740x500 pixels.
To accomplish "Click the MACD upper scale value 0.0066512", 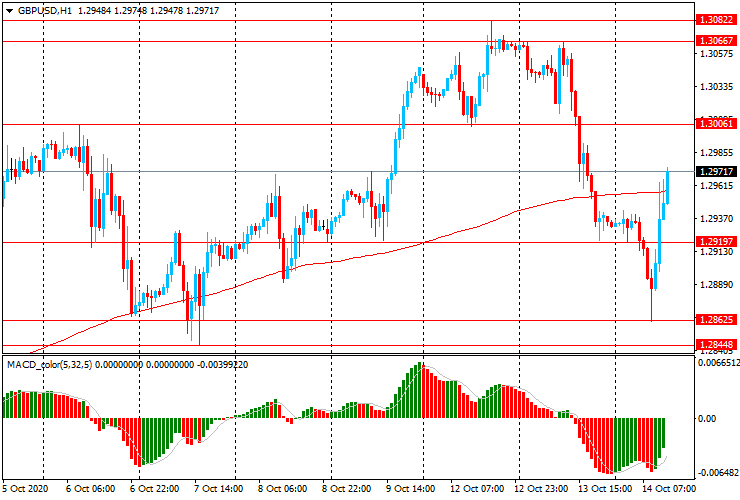I will tap(718, 363).
